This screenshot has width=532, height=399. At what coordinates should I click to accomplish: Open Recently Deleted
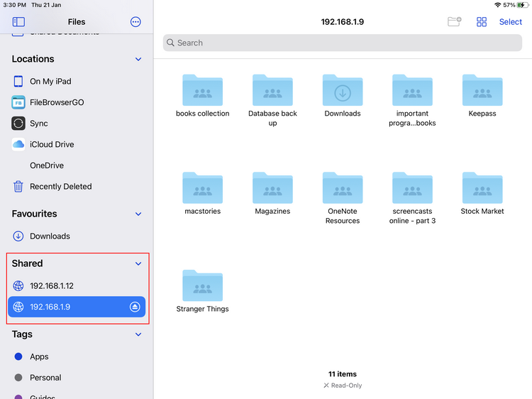[x=77, y=187]
